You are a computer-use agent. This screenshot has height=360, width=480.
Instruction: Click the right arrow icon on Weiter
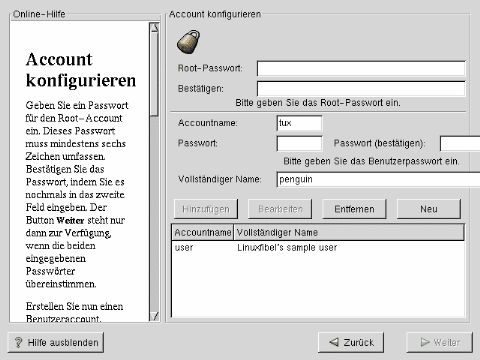425,342
